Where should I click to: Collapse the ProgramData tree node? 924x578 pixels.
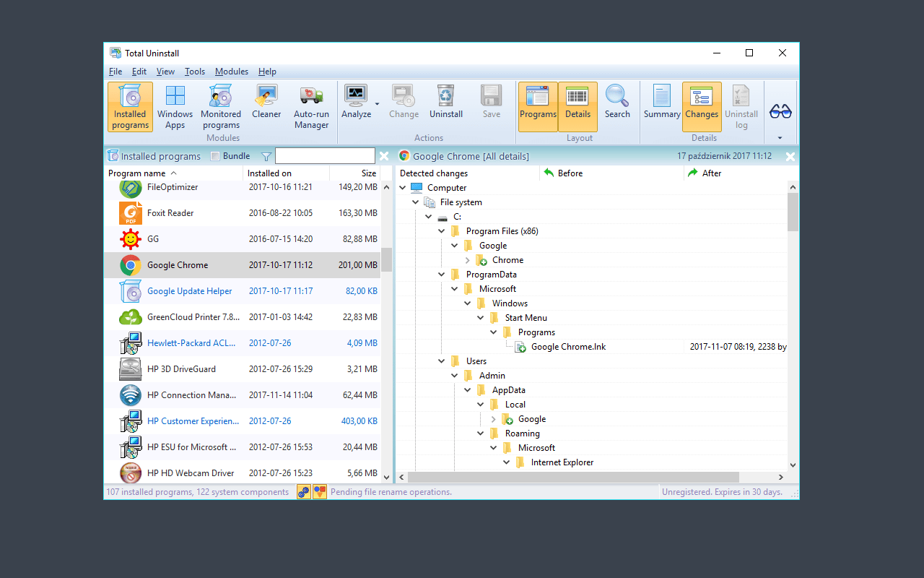(x=442, y=275)
